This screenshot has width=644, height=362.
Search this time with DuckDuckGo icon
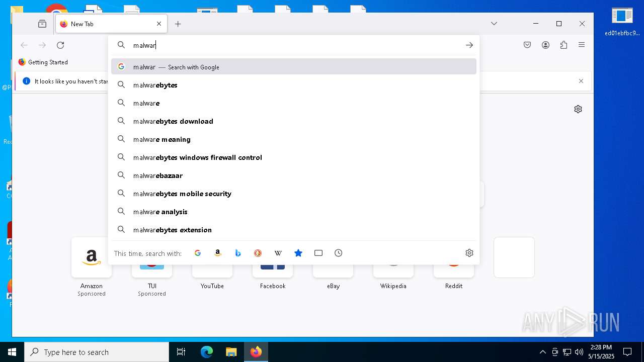pyautogui.click(x=258, y=253)
